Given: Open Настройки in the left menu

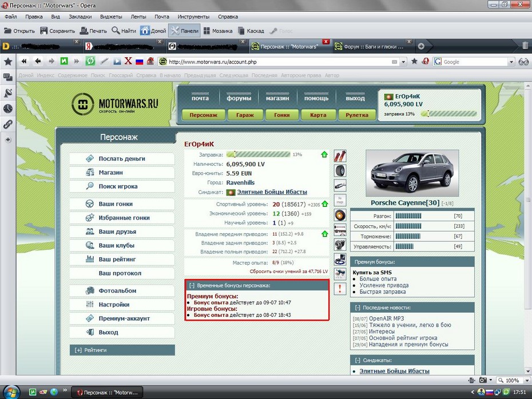Looking at the screenshot, I should (122, 305).
